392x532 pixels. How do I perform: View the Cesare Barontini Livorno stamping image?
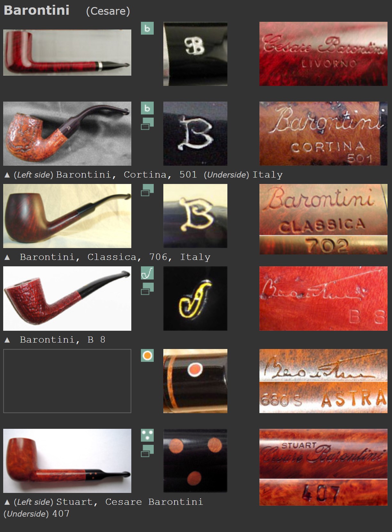click(323, 54)
